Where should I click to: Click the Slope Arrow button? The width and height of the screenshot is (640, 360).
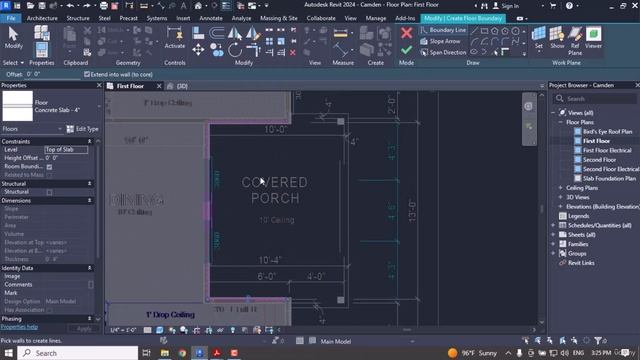[440, 41]
